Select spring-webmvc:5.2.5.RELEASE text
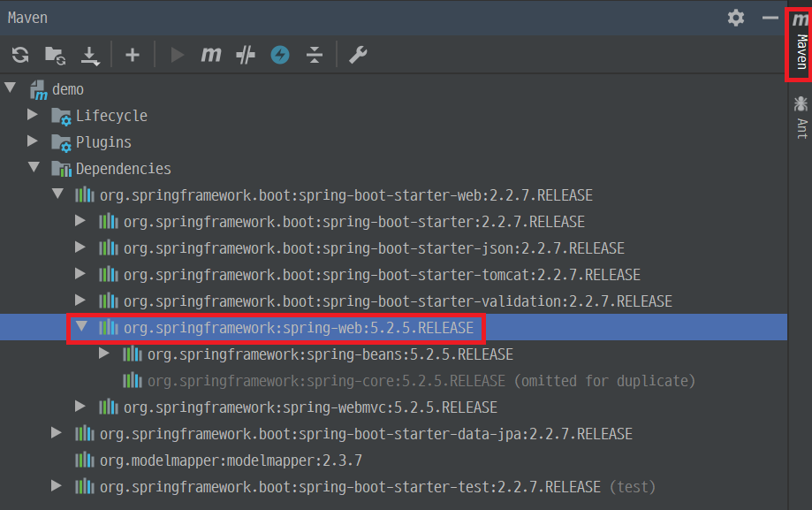Image resolution: width=812 pixels, height=510 pixels. point(310,407)
